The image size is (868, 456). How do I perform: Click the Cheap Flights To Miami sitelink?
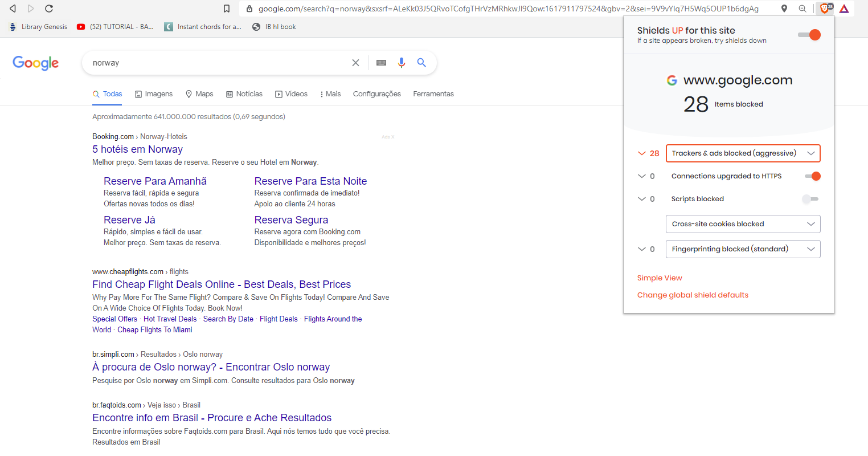click(155, 330)
